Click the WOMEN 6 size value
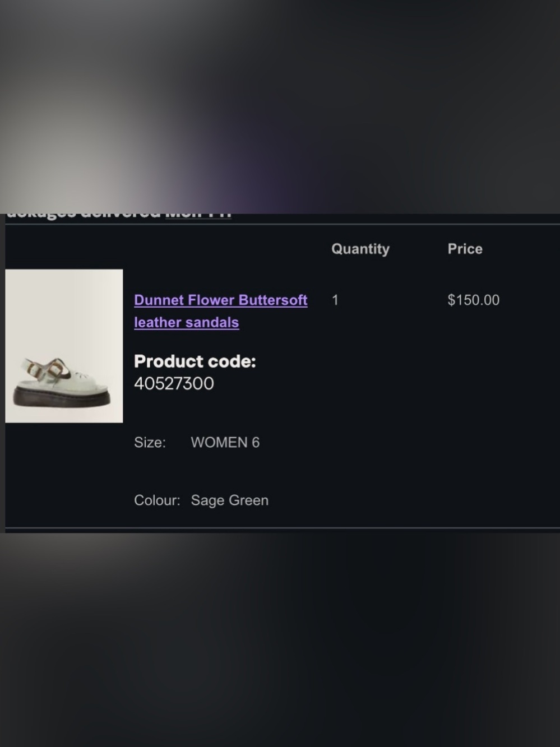Screen dimensions: 560x747 [225, 443]
